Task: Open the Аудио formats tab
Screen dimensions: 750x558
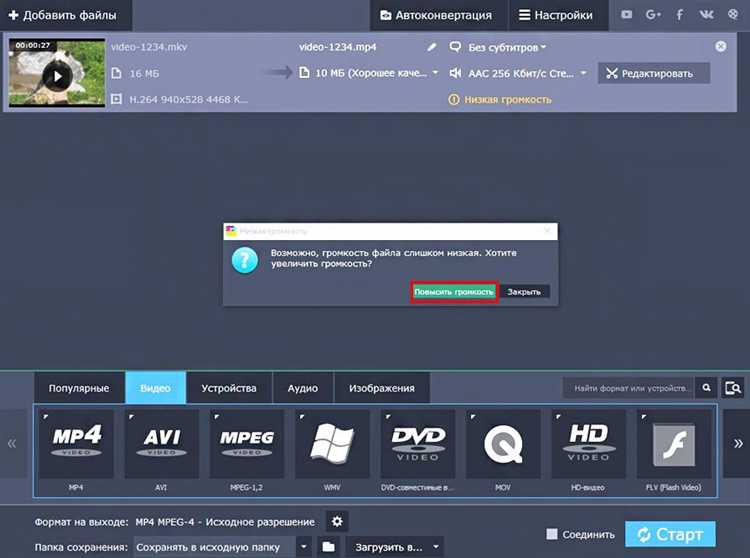Action: point(302,388)
